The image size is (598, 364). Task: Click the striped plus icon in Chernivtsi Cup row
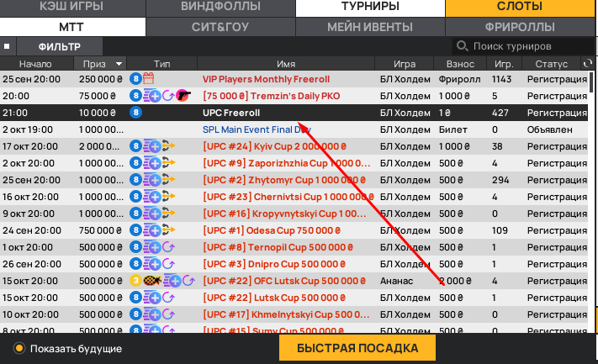(x=152, y=197)
